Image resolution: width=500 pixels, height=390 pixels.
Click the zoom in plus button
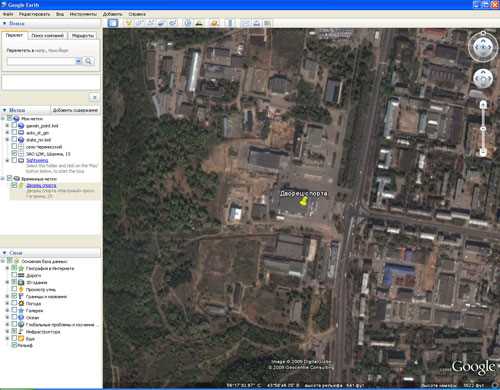pos(483,105)
